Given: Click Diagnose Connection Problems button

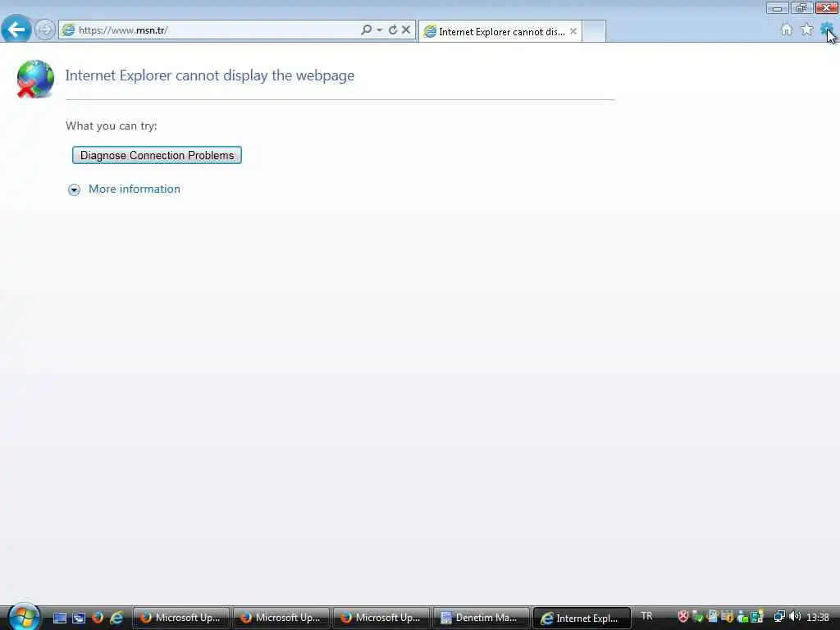Looking at the screenshot, I should [157, 155].
